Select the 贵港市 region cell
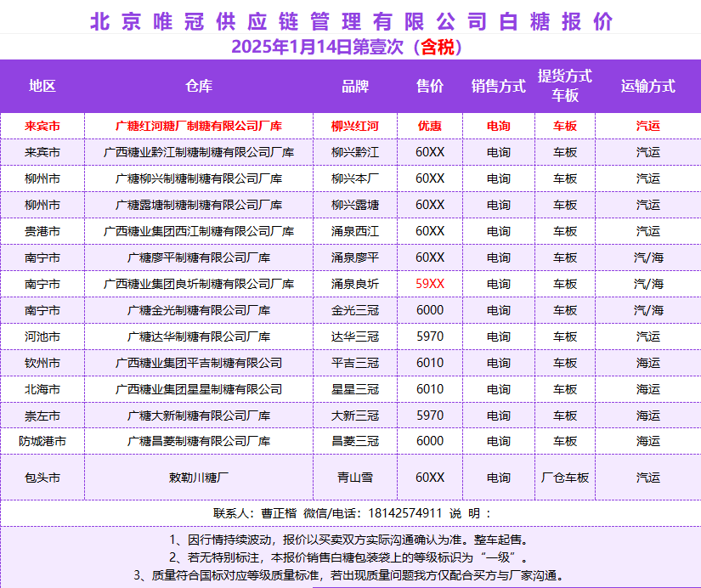Screen dimensions: 701x588 [x=42, y=231]
